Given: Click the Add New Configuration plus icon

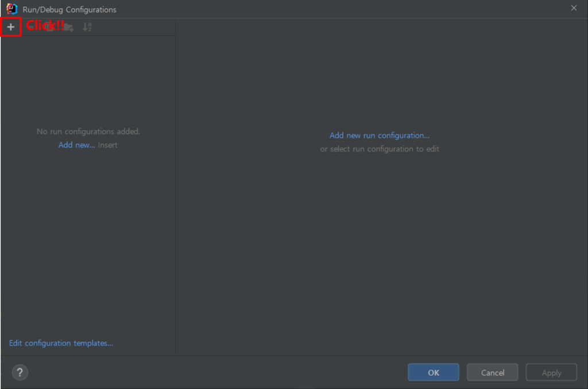Looking at the screenshot, I should click(11, 27).
